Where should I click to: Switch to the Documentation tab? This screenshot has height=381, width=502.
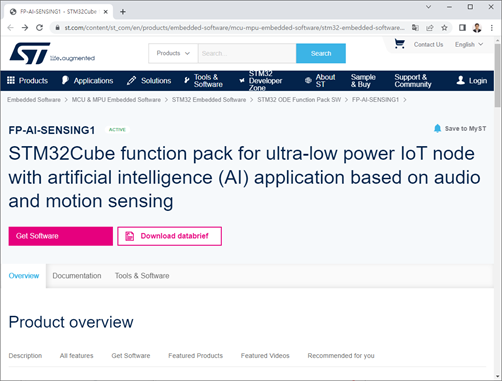pos(77,276)
